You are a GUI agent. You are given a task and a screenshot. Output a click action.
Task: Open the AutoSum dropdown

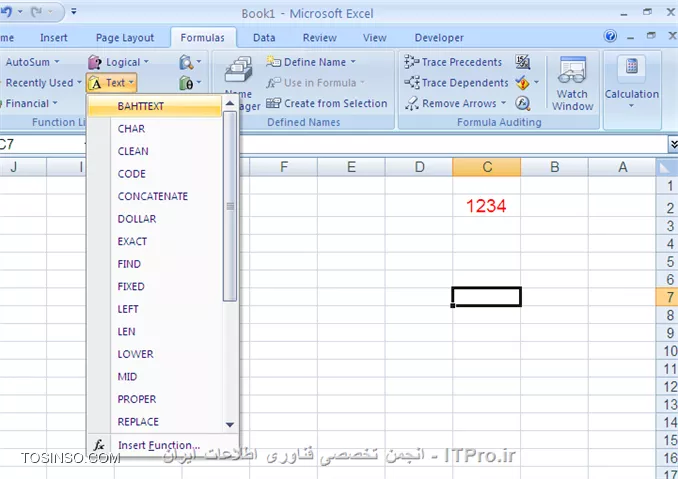coord(32,62)
